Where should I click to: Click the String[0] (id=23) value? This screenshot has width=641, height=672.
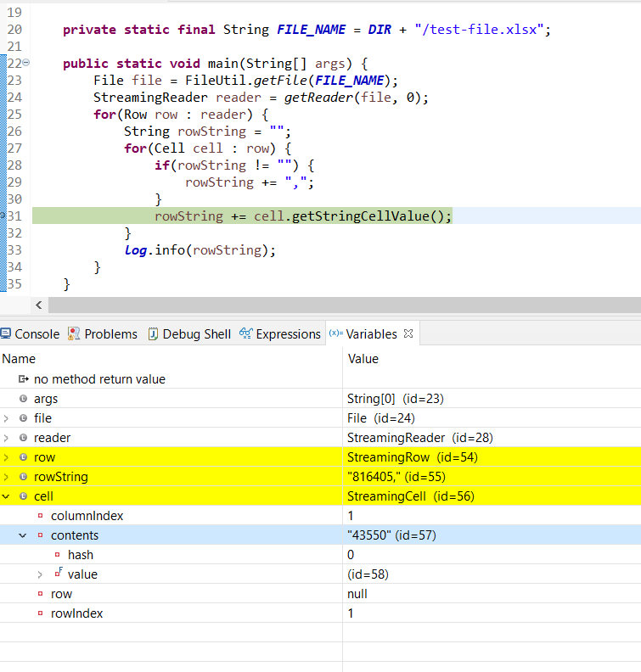tap(396, 399)
